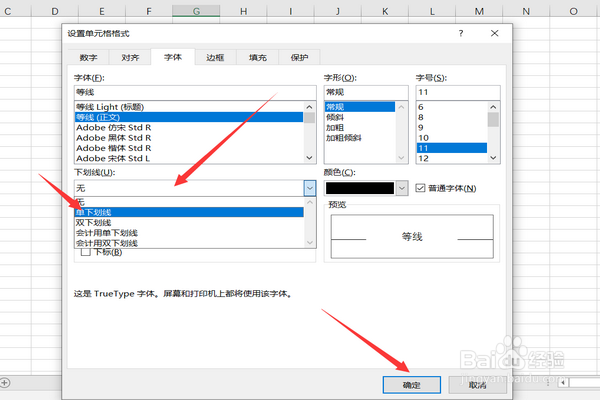Select column D header

pyautogui.click(x=55, y=11)
